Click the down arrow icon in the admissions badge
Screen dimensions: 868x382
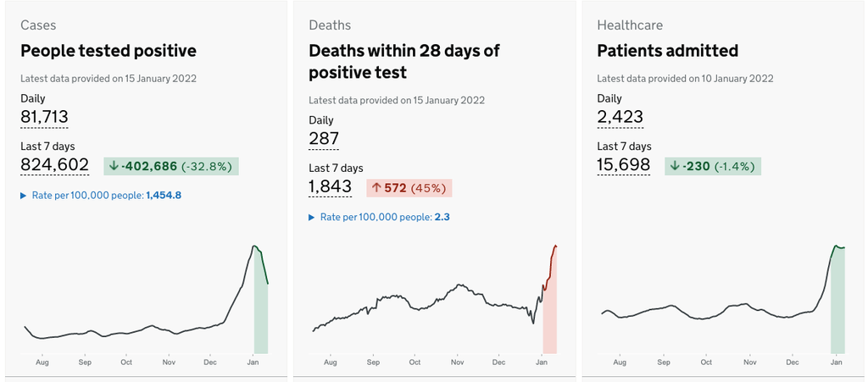tap(675, 166)
